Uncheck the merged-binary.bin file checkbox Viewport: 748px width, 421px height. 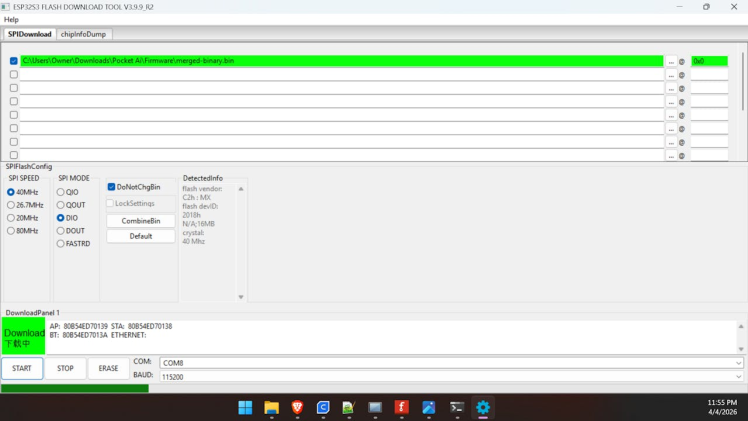pos(14,61)
